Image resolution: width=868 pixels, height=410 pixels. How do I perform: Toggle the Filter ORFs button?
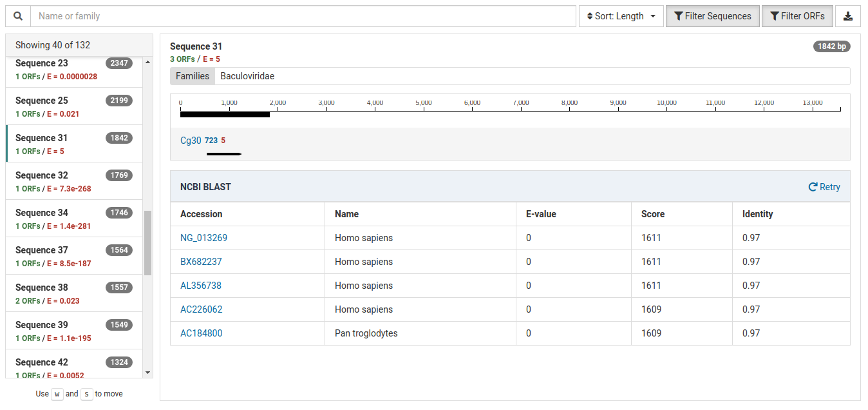pos(797,16)
